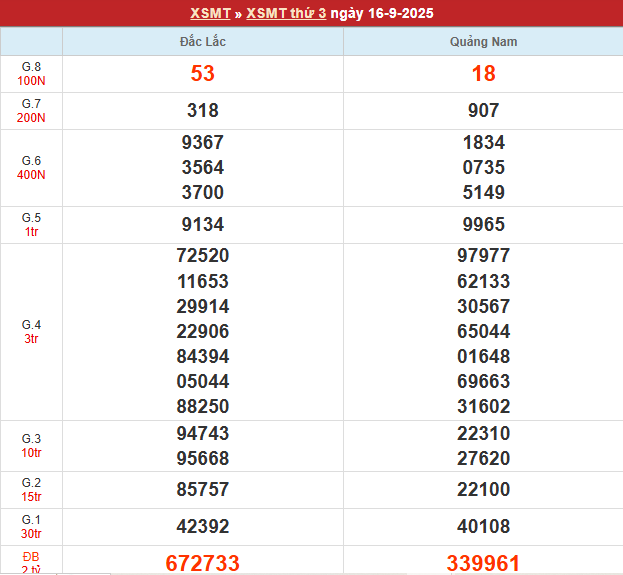The width and height of the screenshot is (623, 575).
Task: Select number 69663 in Quảng Nam G.4
Action: tap(484, 382)
